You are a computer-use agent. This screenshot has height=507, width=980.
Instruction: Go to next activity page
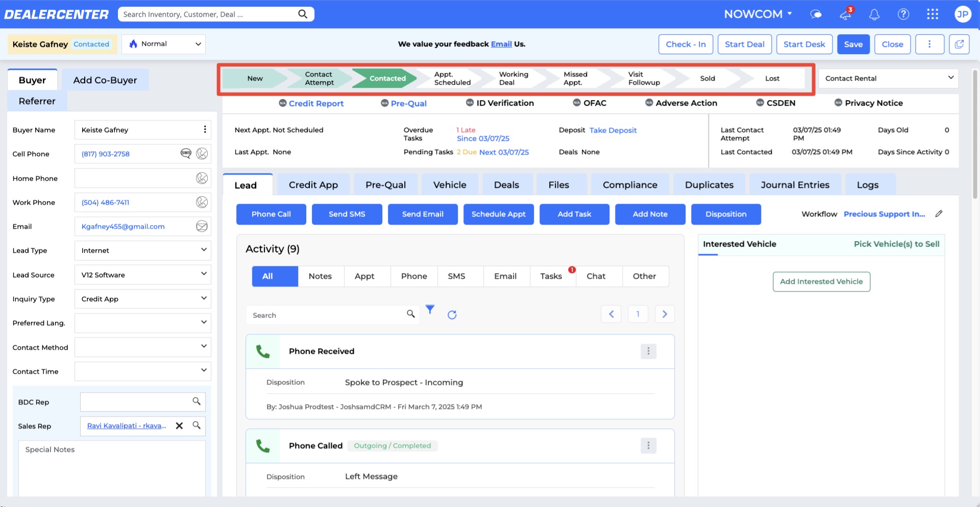pos(665,314)
